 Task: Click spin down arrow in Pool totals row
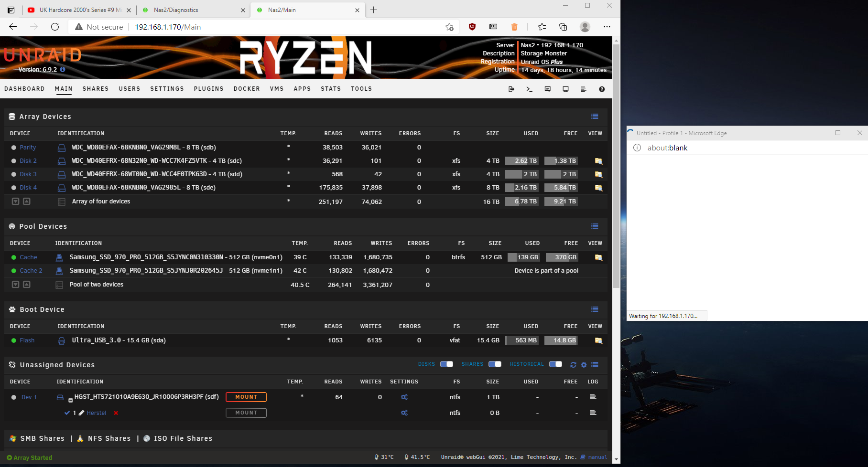(15, 285)
